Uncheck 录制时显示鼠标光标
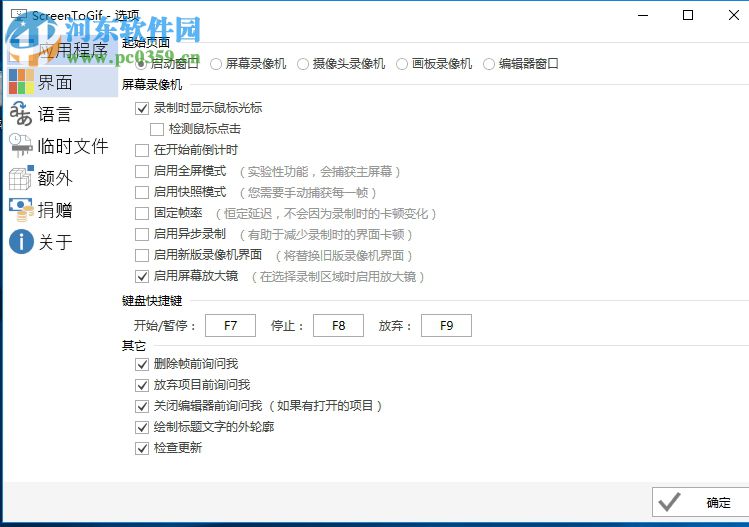 pyautogui.click(x=142, y=108)
